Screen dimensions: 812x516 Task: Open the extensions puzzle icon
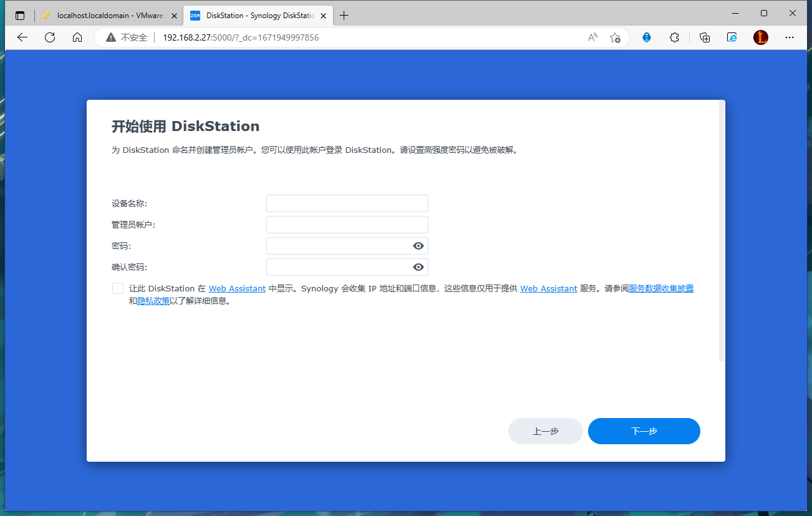coord(674,37)
